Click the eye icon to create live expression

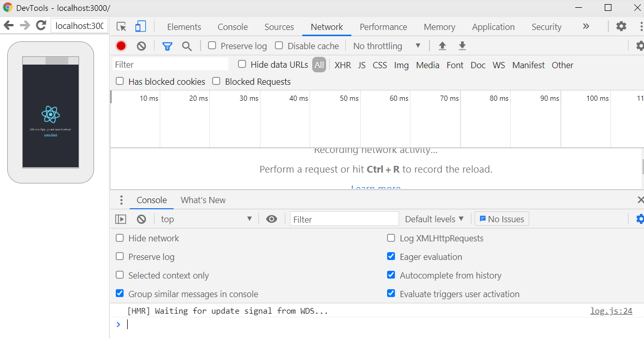(271, 219)
